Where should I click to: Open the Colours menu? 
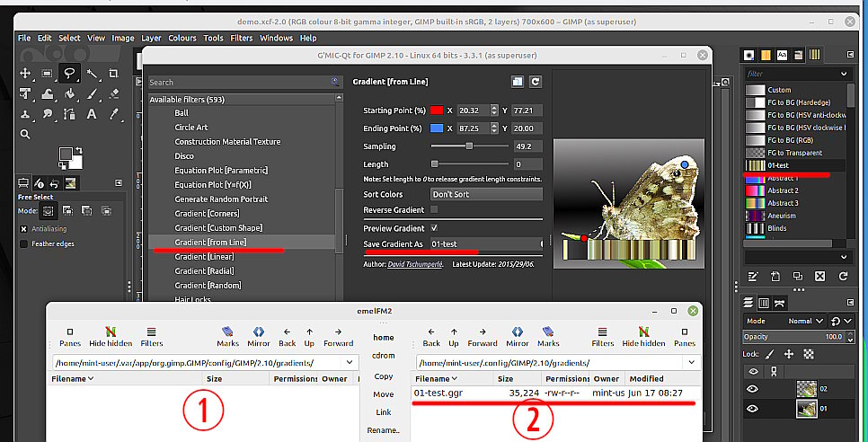[x=182, y=38]
